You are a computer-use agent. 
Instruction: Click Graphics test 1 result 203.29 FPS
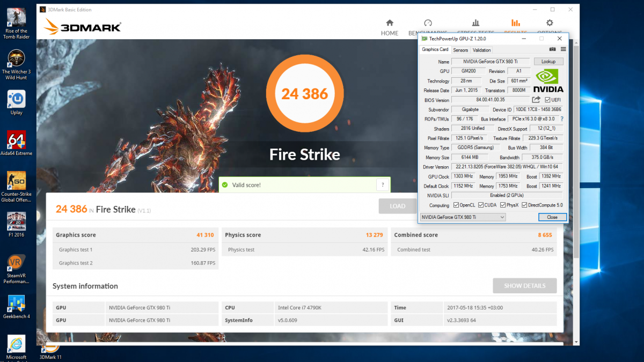point(203,250)
